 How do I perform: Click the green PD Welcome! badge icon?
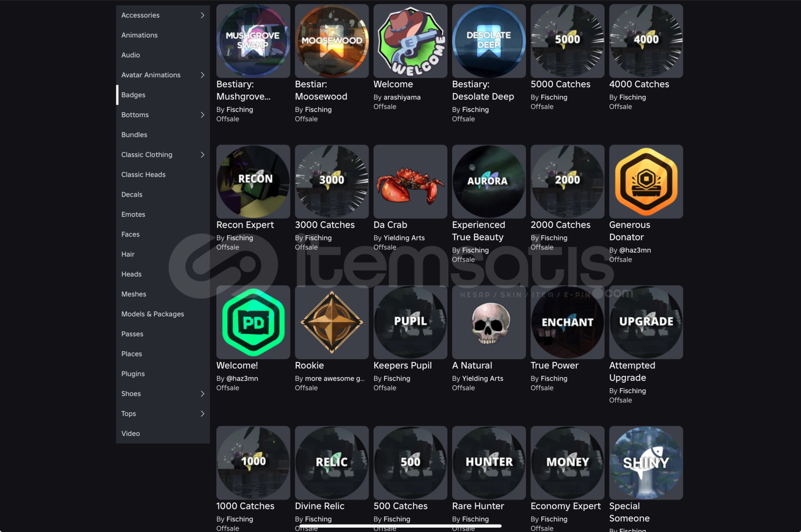tap(253, 322)
